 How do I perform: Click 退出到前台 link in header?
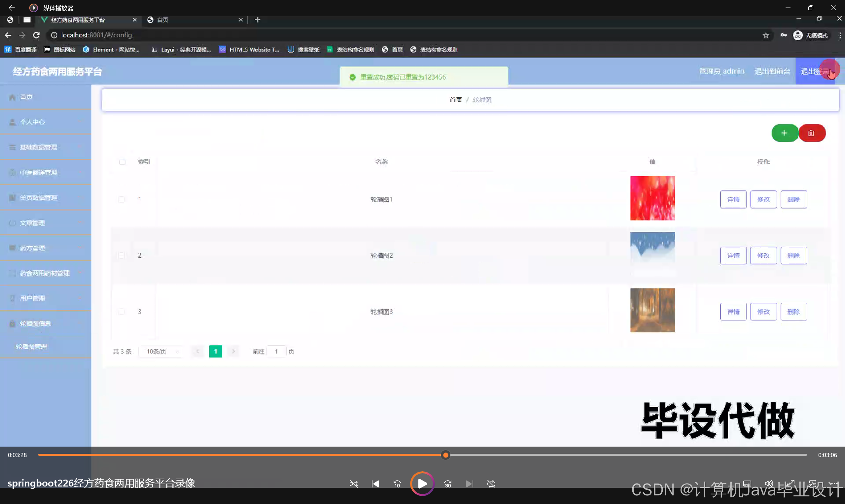(x=772, y=71)
